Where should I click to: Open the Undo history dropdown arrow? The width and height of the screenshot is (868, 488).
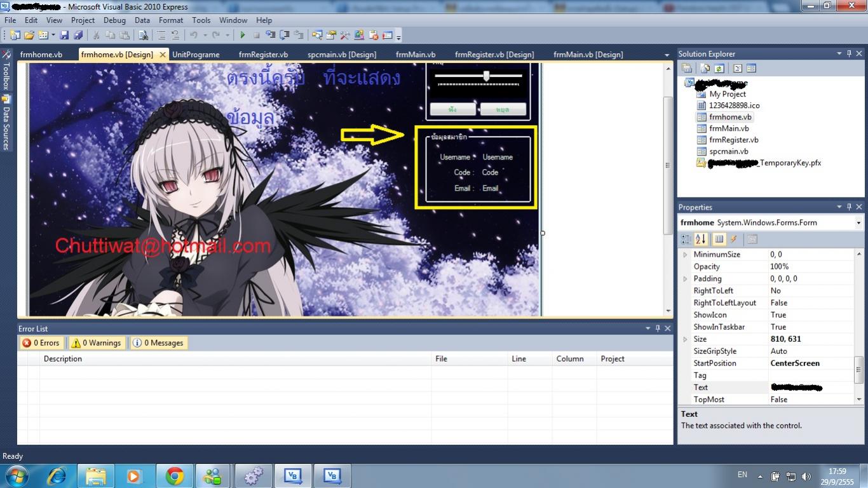click(x=205, y=35)
